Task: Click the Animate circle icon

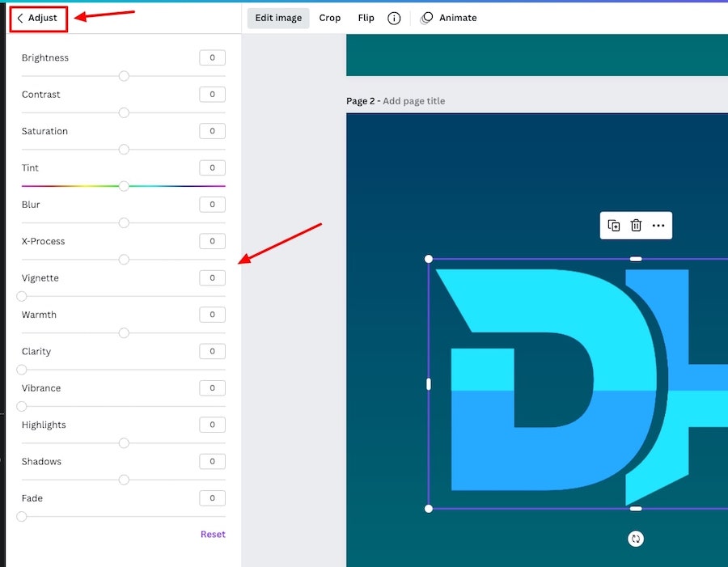Action: coord(427,18)
